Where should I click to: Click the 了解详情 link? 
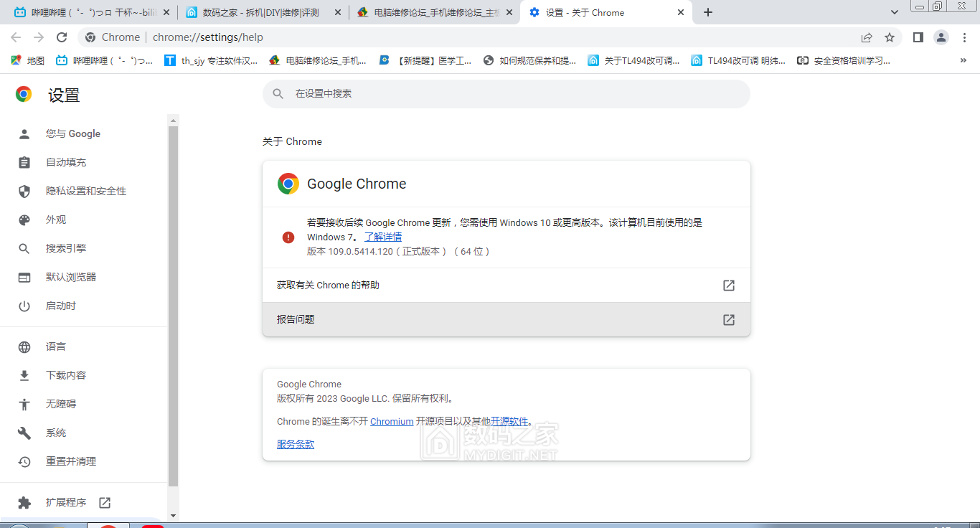click(383, 237)
